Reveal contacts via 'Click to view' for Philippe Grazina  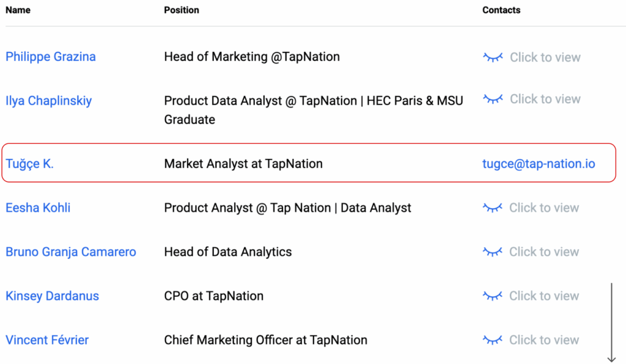coord(545,57)
